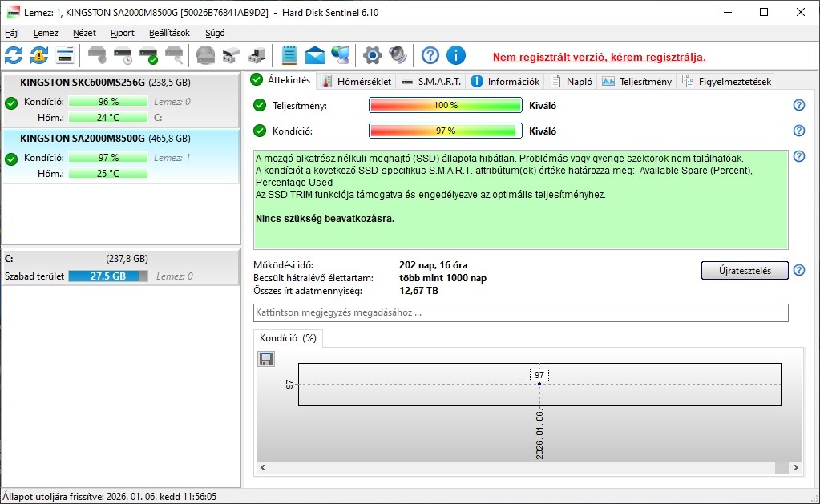Switch to the Napló tab

pos(571,82)
